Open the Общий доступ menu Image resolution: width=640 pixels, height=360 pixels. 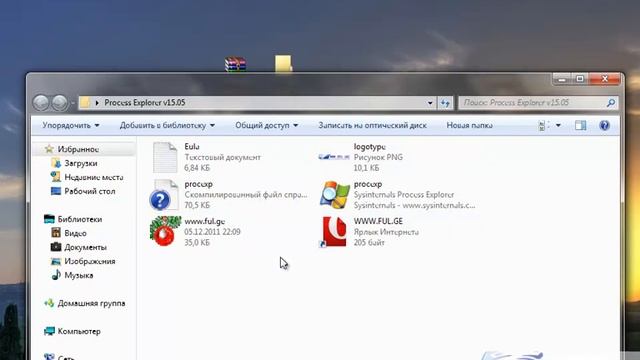pyautogui.click(x=267, y=125)
